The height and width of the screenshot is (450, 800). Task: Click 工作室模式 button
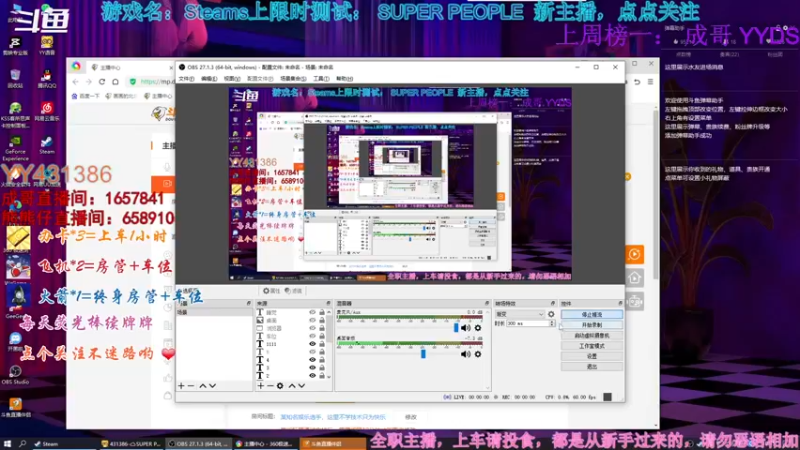tap(592, 346)
